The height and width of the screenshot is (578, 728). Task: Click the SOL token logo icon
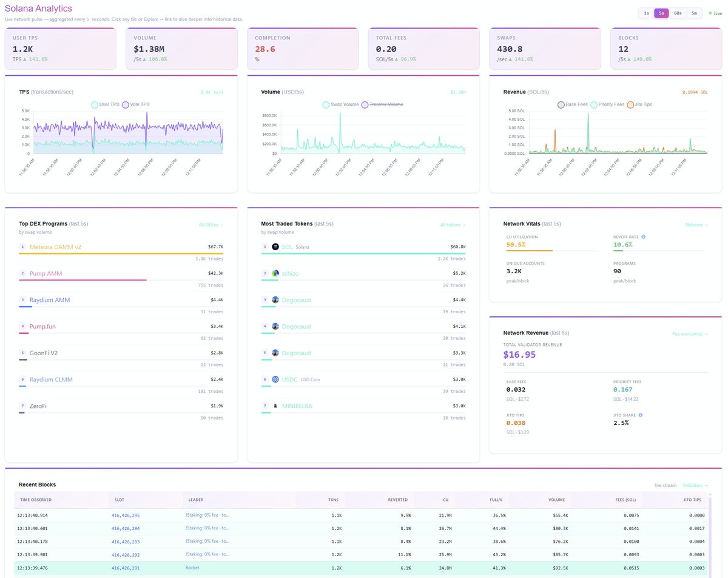pos(275,247)
